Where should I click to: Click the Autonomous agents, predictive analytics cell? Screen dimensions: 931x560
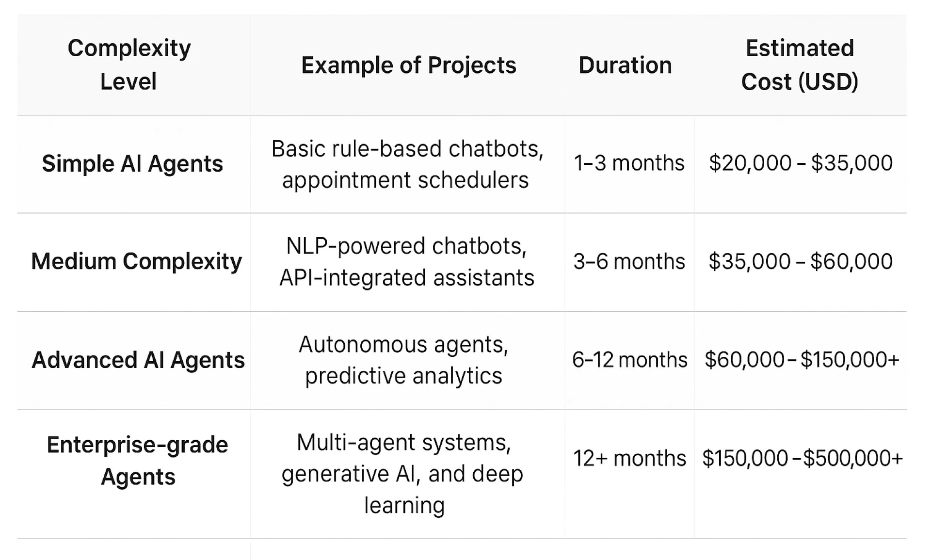pos(403,360)
